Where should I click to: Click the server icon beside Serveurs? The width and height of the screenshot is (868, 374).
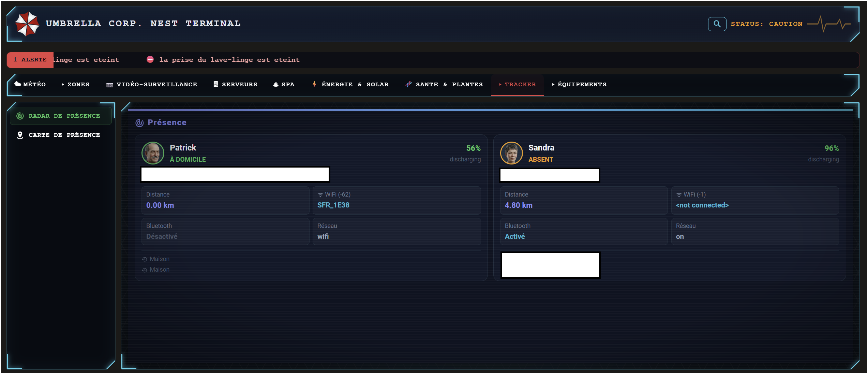216,84
